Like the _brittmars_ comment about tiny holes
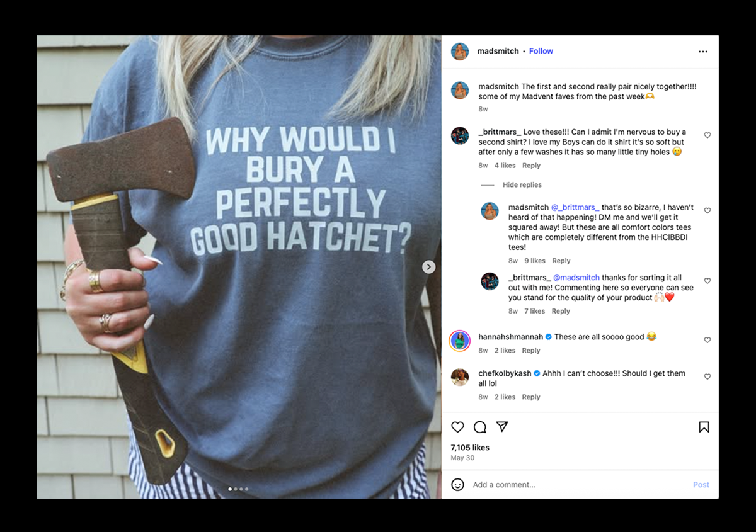Screen dimensions: 756x532 coord(707,135)
